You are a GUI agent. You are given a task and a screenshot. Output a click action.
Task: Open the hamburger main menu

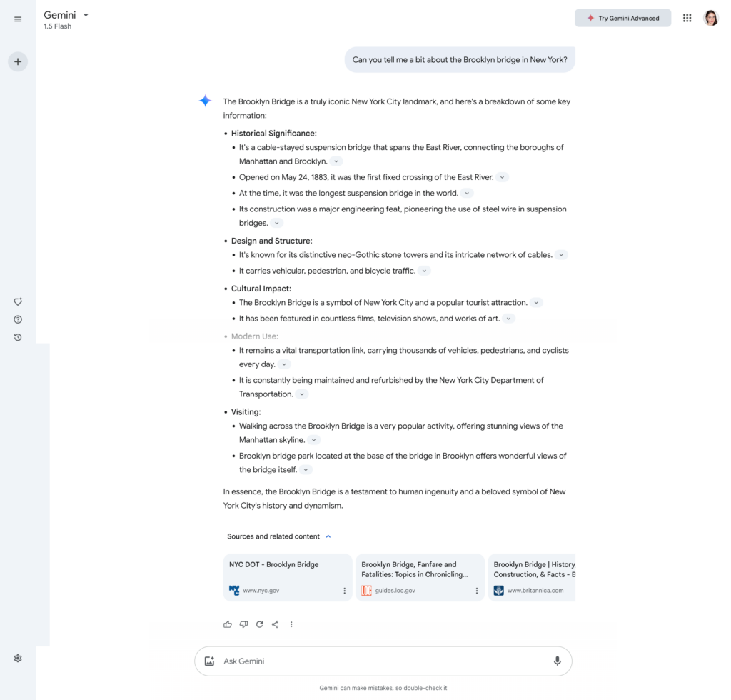(x=18, y=19)
